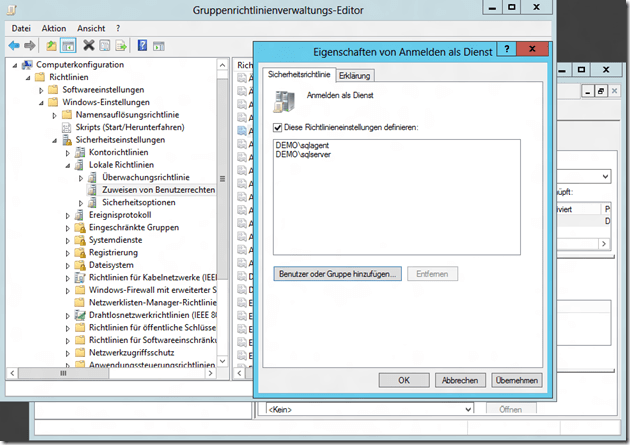Click tree pane vertical scrollbar up arrow

223,65
